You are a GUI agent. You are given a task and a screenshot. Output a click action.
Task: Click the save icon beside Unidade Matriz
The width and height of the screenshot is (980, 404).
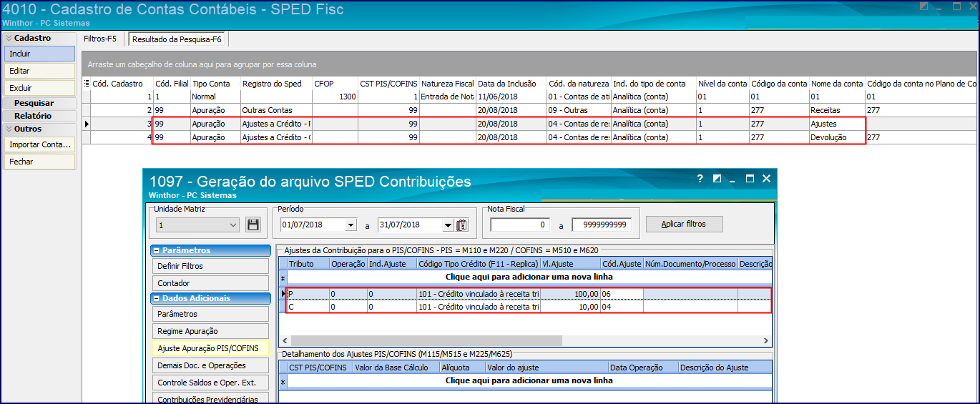point(253,225)
